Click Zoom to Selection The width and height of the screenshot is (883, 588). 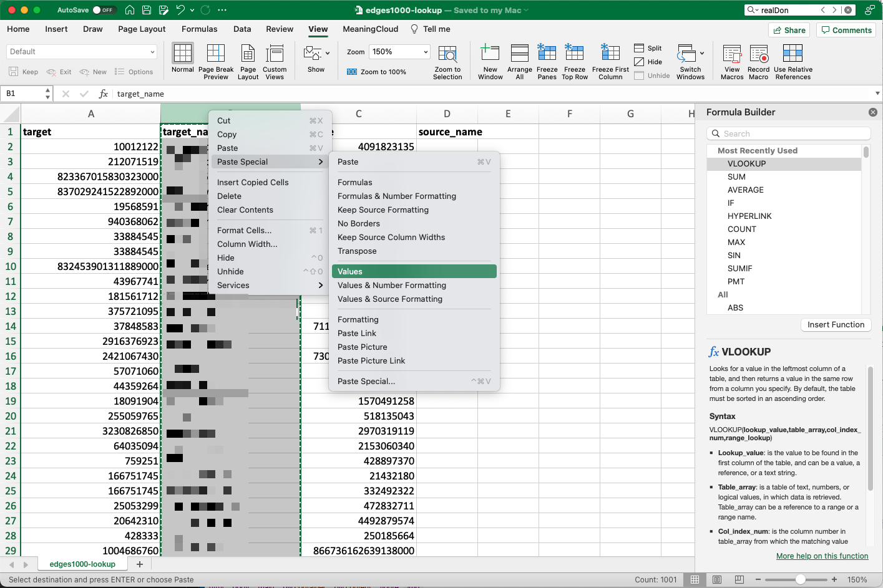pyautogui.click(x=447, y=59)
